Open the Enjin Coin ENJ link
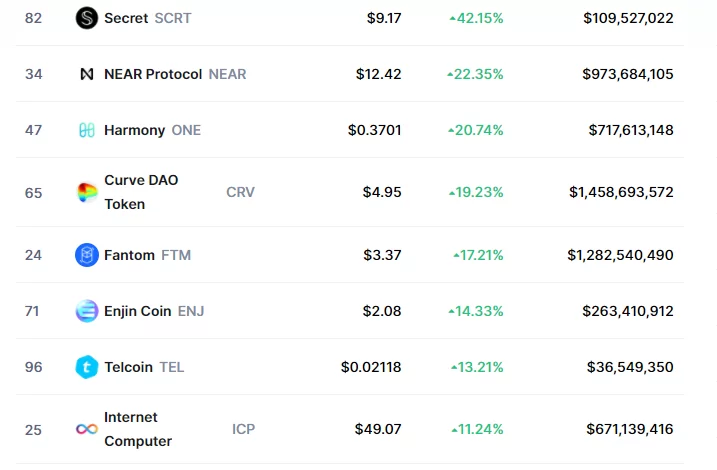Viewport: 717px width, 470px height. [x=138, y=311]
